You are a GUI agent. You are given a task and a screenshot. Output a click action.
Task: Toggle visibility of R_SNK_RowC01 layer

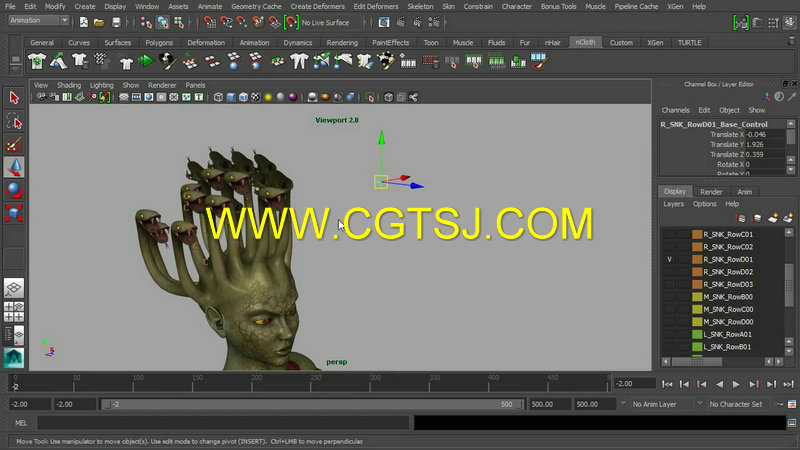[x=669, y=234]
